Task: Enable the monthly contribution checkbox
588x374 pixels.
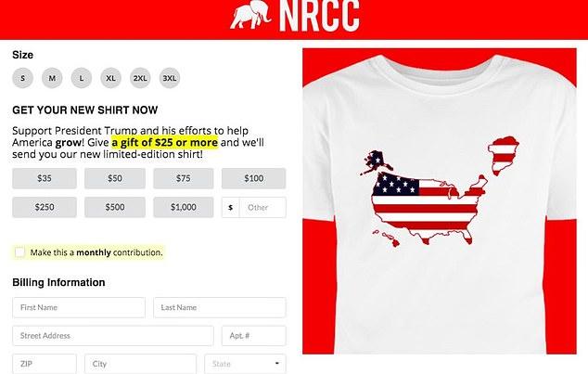Action: pyautogui.click(x=19, y=252)
